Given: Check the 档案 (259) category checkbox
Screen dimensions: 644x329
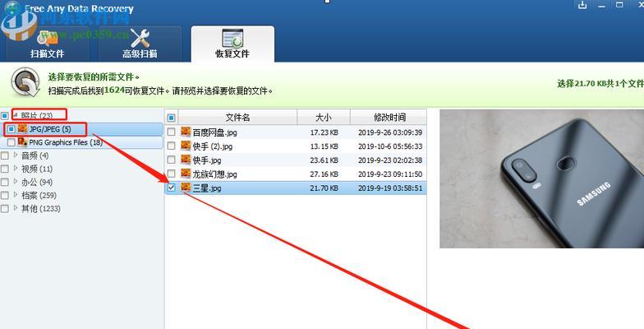Looking at the screenshot, I should coord(5,196).
